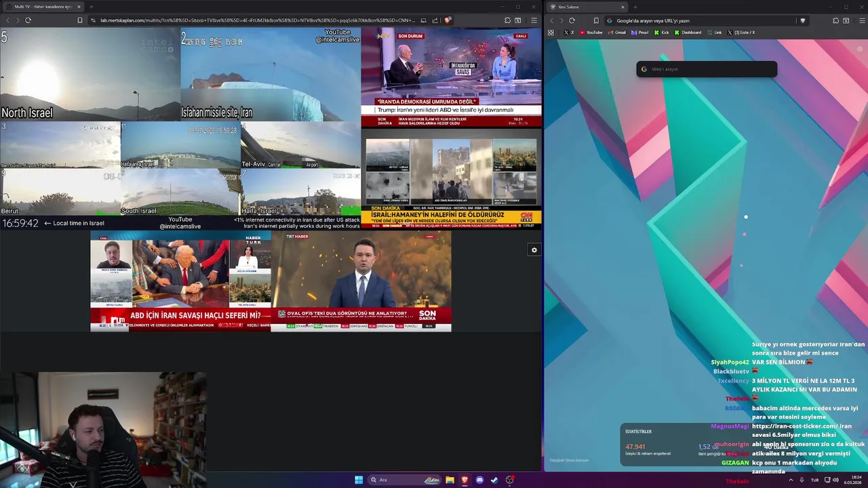The width and height of the screenshot is (868, 488).
Task: Select the Haifa, Israel camera feed
Action: (300, 192)
